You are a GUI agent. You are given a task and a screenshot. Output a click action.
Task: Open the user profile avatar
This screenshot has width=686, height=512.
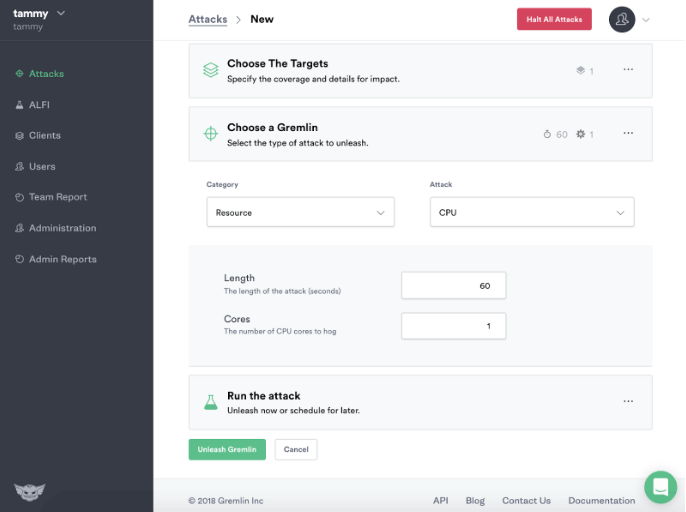pyautogui.click(x=622, y=19)
